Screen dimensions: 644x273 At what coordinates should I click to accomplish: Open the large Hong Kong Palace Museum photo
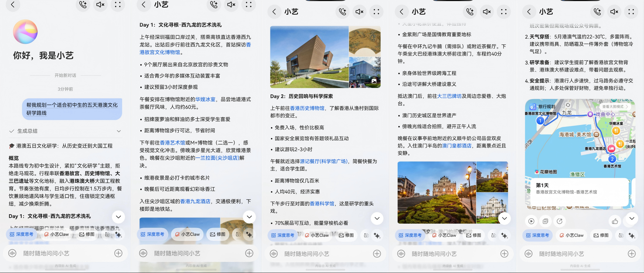pyautogui.click(x=309, y=57)
